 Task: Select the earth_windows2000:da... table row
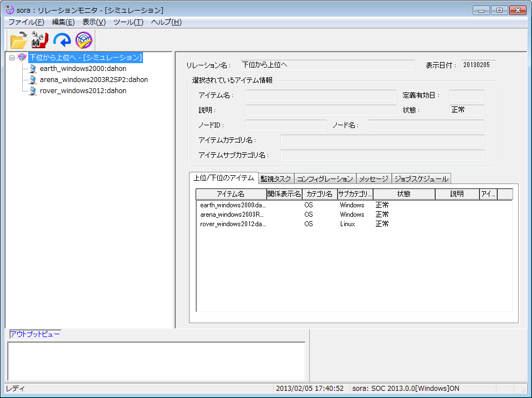point(354,205)
